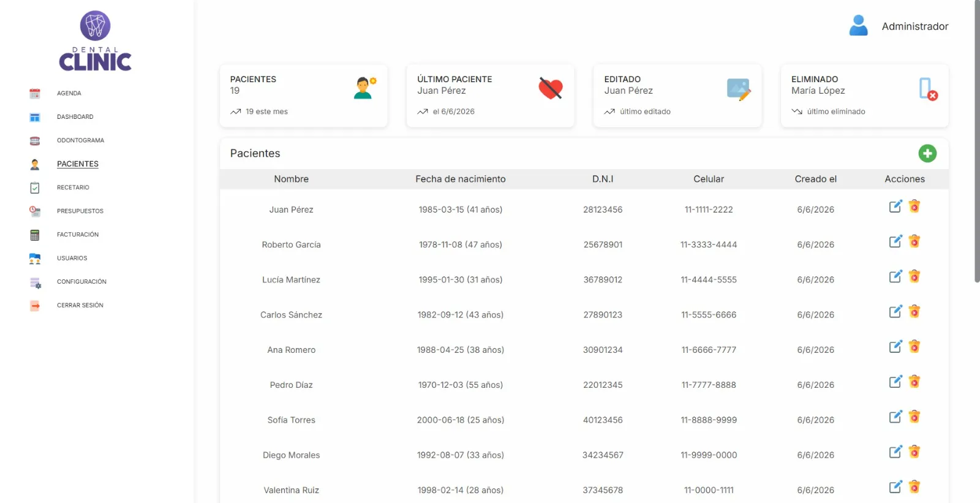The height and width of the screenshot is (503, 980).
Task: Click the Administrador user avatar
Action: [x=859, y=26]
